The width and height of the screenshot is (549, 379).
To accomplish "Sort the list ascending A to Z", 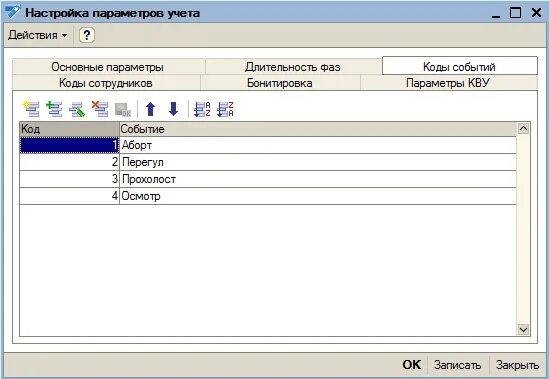I will tap(202, 109).
